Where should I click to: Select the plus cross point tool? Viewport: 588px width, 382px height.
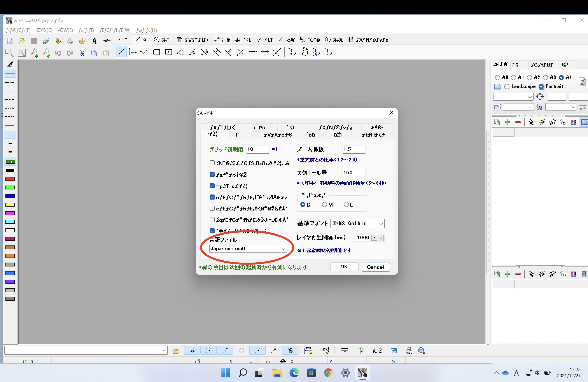tap(253, 52)
